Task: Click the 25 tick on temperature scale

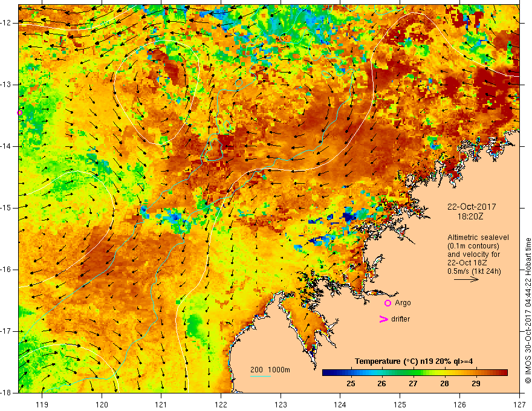Action: point(351,384)
